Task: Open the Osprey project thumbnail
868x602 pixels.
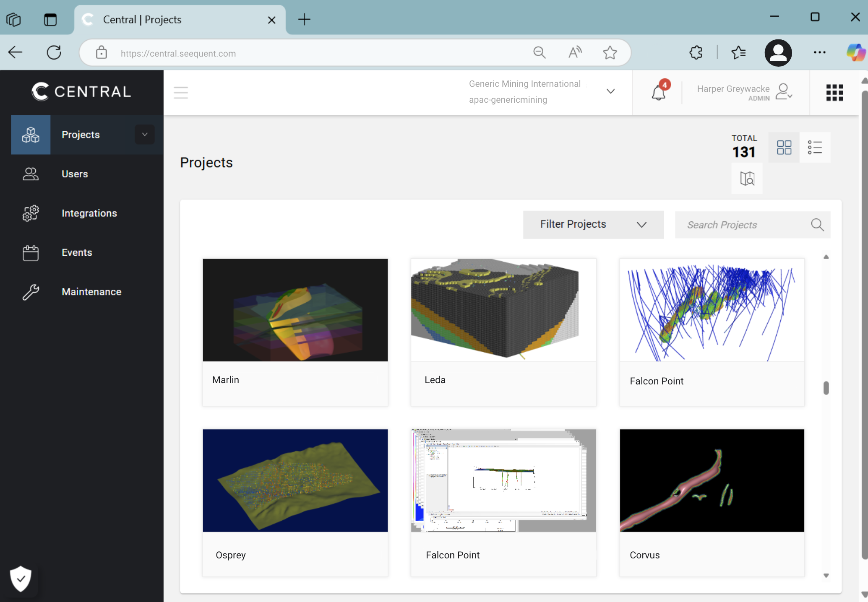Action: tap(295, 480)
